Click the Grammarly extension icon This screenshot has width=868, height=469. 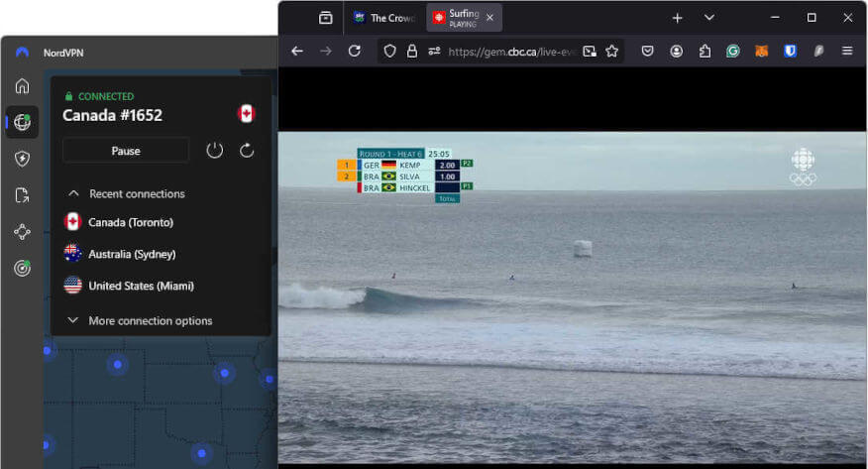coord(733,51)
